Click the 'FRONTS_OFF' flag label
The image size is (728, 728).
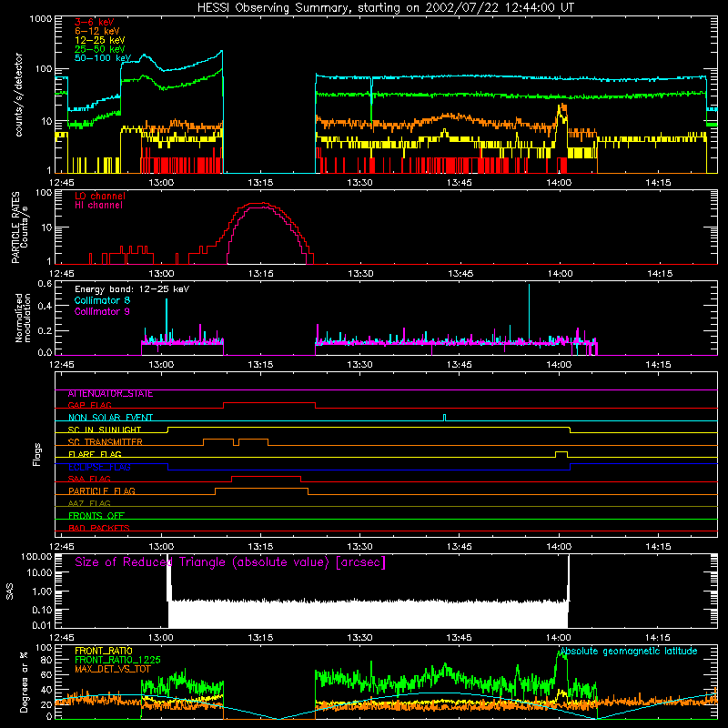(96, 516)
